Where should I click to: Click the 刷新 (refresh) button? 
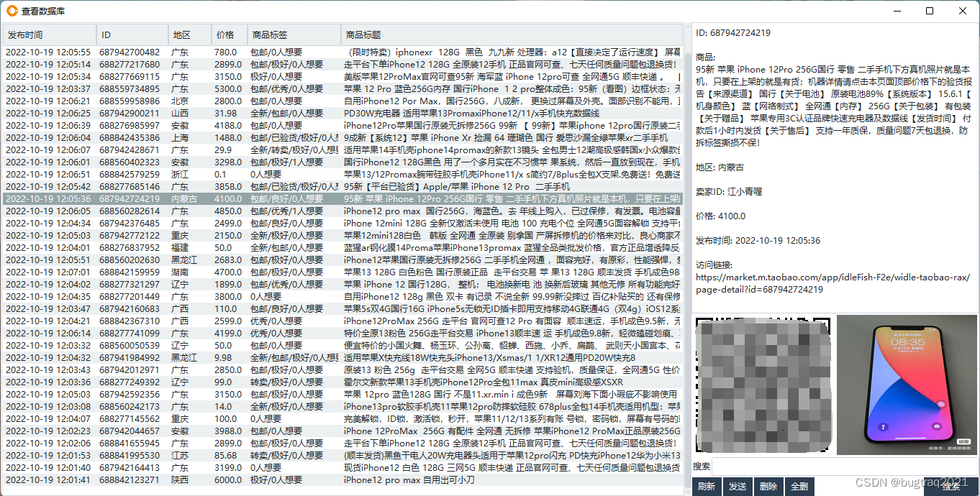707,487
